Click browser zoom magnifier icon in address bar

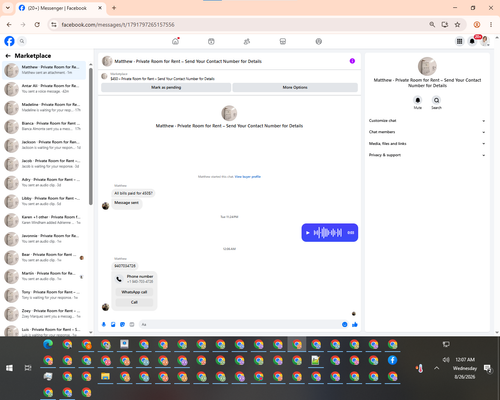432,25
